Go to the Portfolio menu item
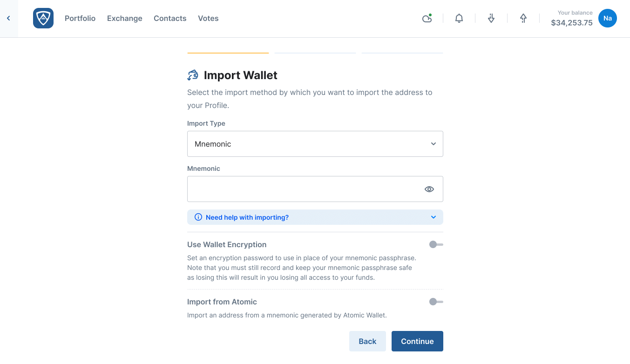The width and height of the screenshot is (630, 364). tap(80, 18)
